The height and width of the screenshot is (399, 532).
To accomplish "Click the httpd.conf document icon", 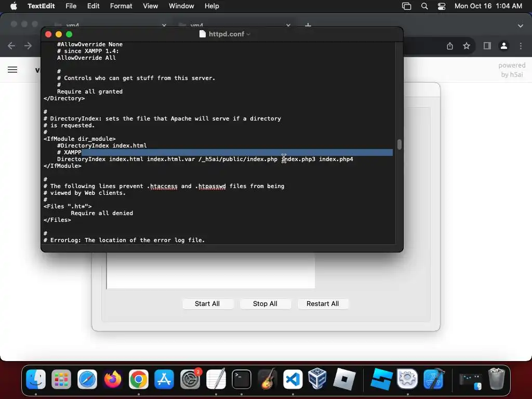I will coord(203,34).
